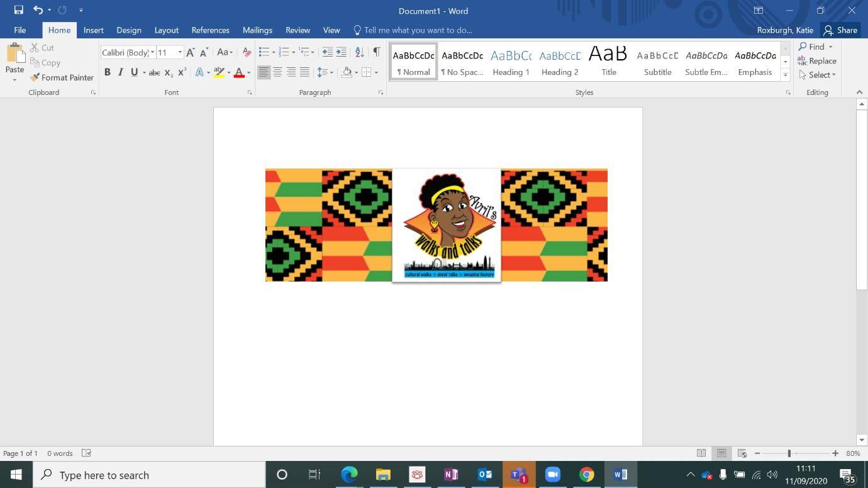Click the Share button

point(840,30)
